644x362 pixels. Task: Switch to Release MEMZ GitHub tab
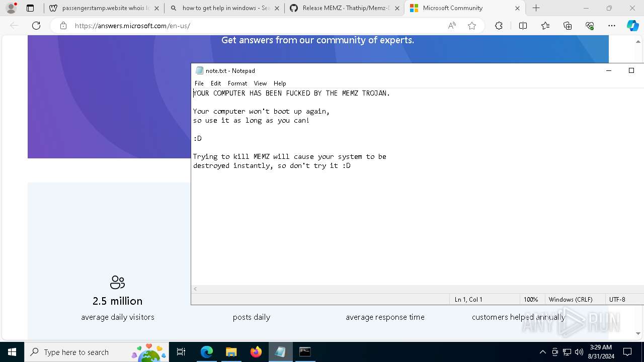tap(344, 8)
